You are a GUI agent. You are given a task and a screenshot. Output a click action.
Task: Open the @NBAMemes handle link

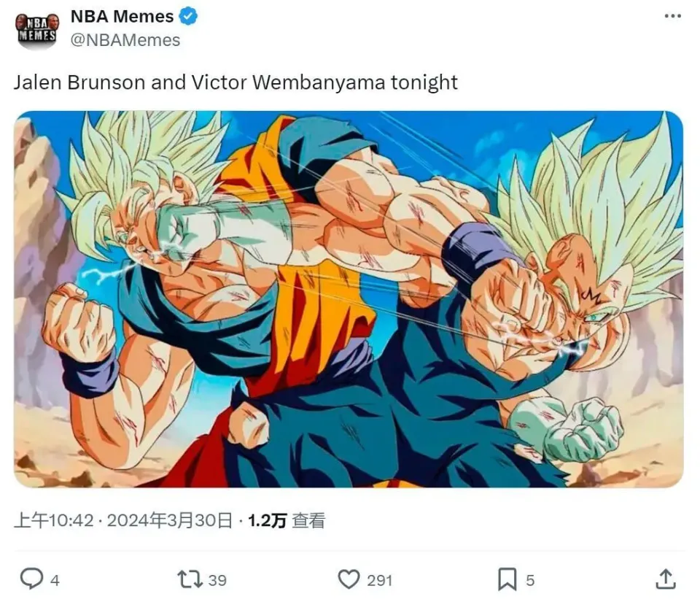pos(125,40)
